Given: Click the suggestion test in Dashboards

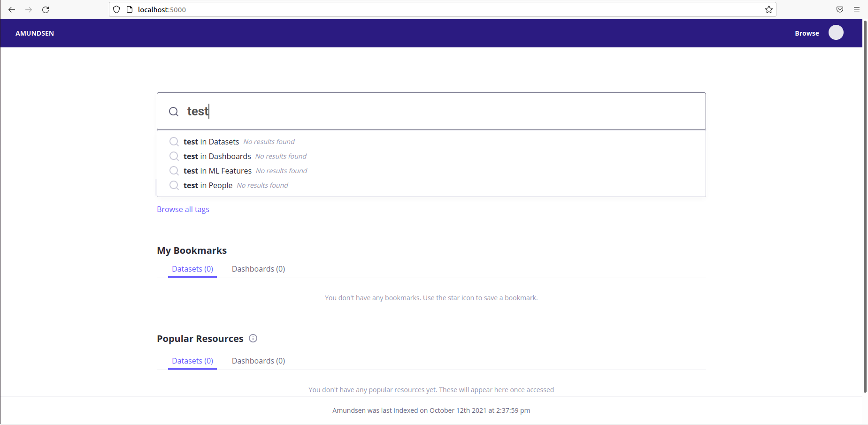Looking at the screenshot, I should pos(217,156).
